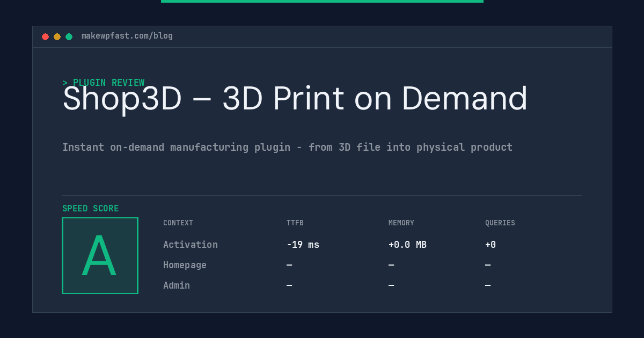Click the '-19 ms' TTFB value

[x=303, y=245]
